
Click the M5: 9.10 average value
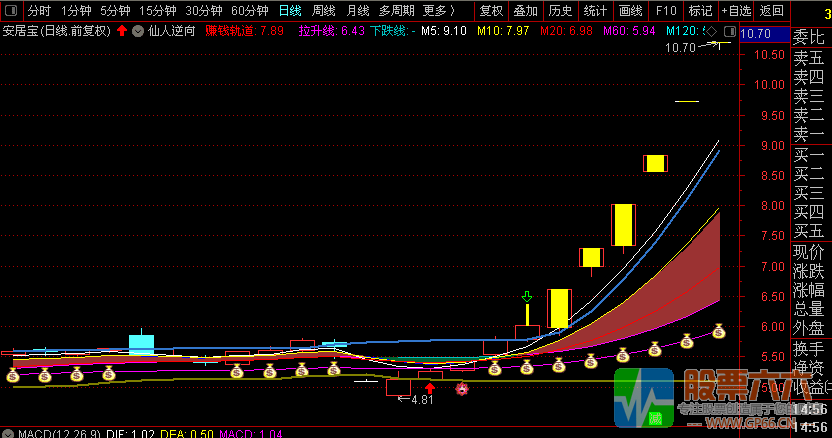(x=444, y=31)
